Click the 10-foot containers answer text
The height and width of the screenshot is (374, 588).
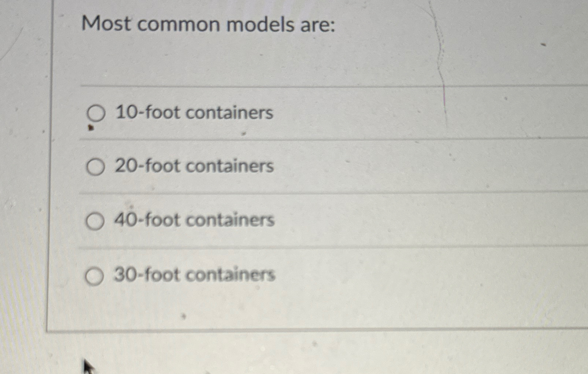click(x=194, y=113)
